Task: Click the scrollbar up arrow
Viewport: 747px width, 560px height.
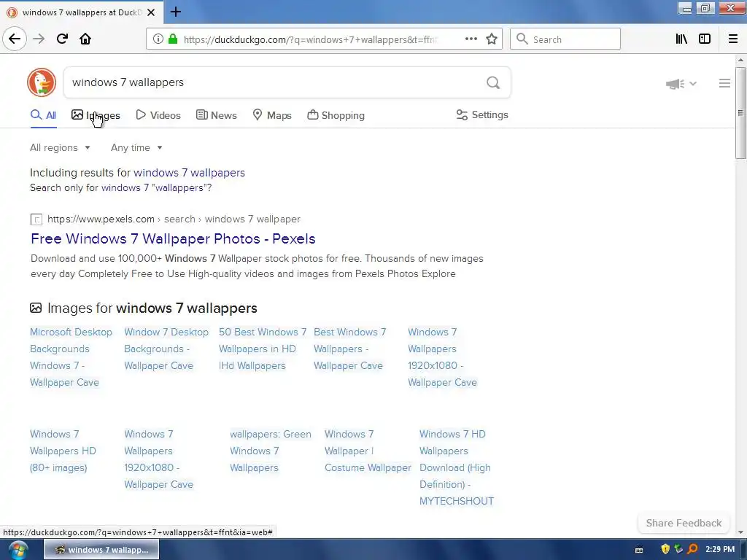Action: coord(740,60)
